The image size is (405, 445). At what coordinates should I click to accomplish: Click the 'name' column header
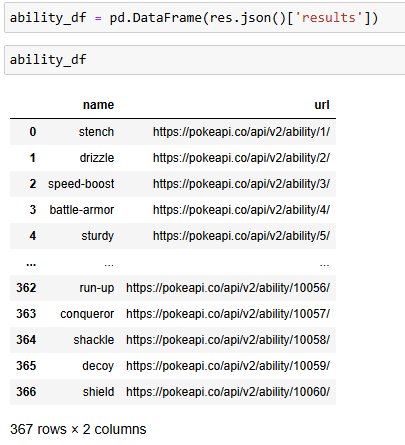point(98,105)
